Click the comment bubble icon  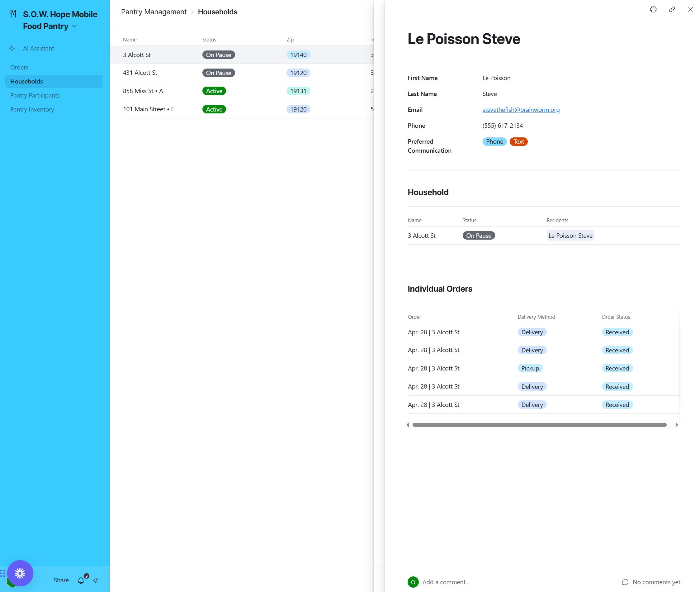(625, 582)
